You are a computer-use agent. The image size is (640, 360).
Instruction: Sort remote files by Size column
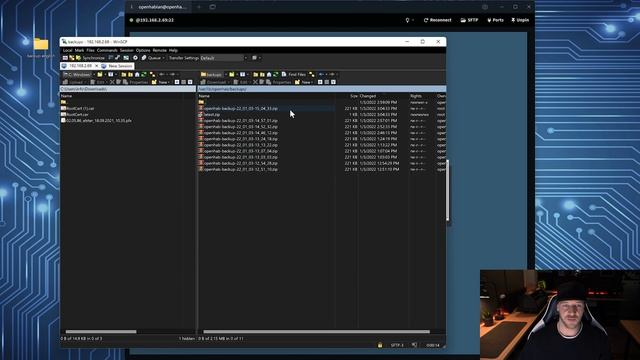click(x=353, y=96)
